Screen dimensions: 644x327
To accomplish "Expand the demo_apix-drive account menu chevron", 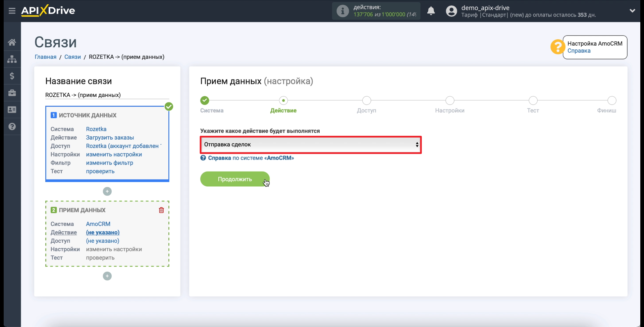I will click(x=632, y=11).
